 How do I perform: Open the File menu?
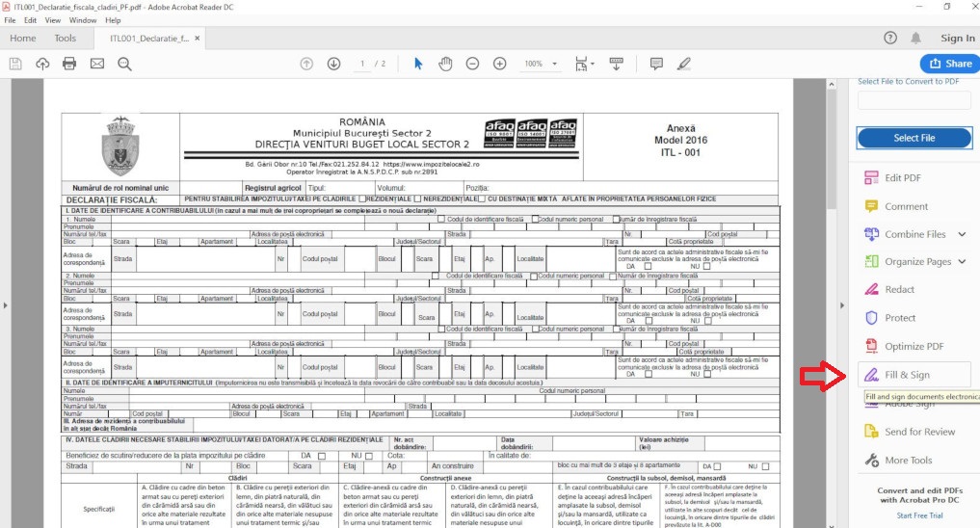coord(10,20)
